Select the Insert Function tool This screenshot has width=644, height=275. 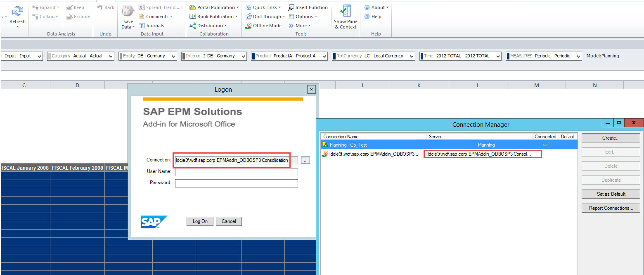pos(308,7)
